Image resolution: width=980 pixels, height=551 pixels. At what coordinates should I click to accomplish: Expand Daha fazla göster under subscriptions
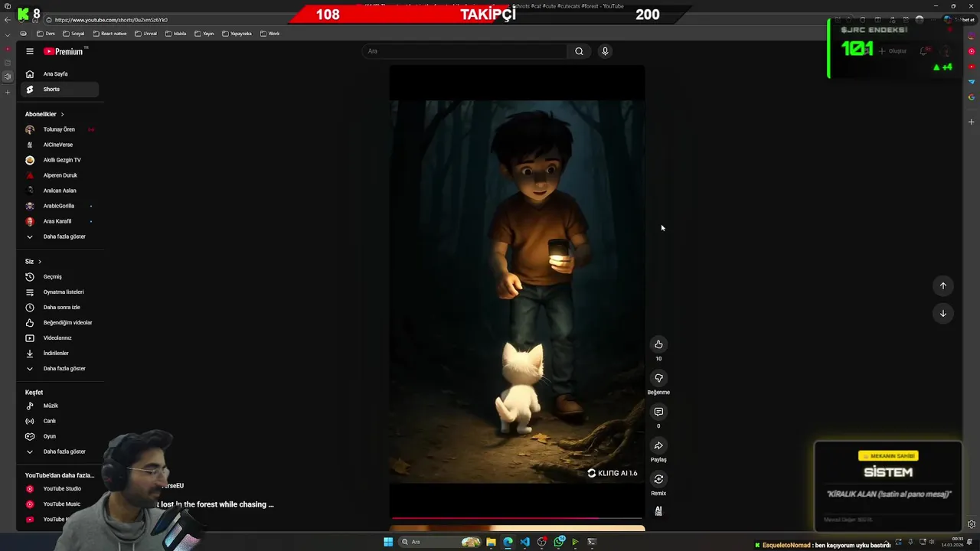pos(60,236)
